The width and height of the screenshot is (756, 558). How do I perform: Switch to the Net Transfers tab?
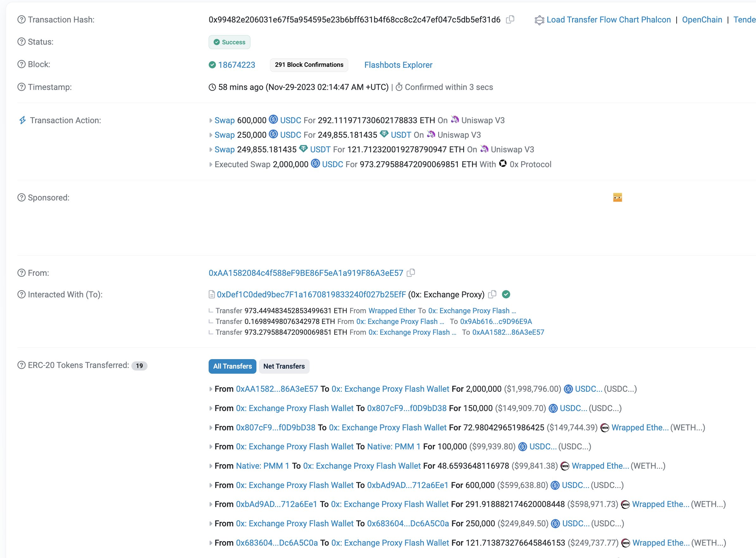(284, 366)
